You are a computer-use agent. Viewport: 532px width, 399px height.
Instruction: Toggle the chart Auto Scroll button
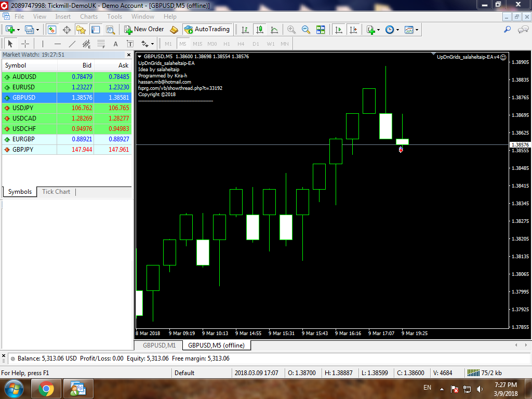tap(339, 30)
